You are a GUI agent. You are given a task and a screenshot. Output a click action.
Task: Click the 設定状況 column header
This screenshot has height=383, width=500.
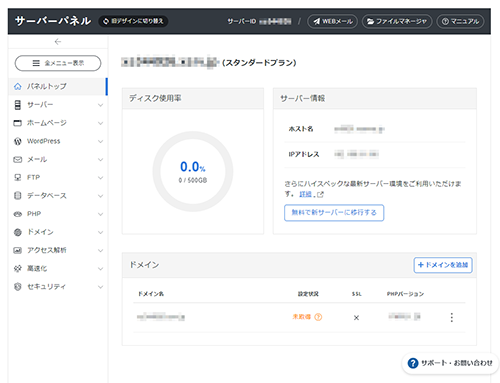point(308,294)
